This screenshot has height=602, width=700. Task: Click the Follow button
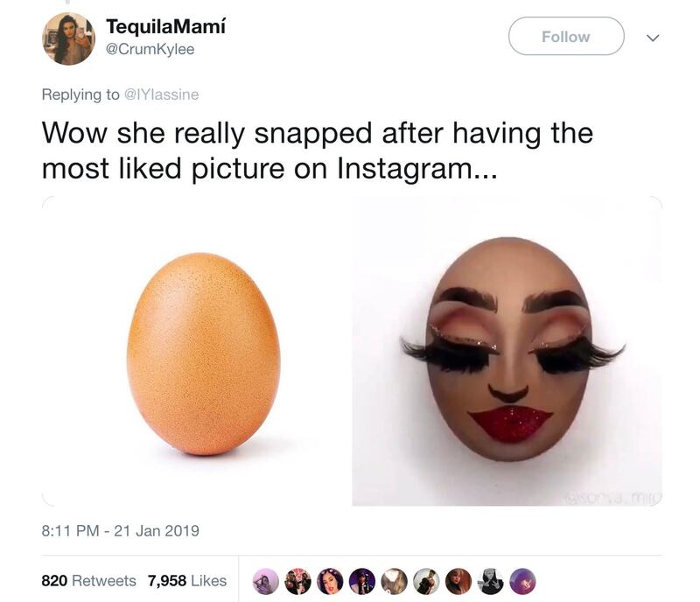566,37
